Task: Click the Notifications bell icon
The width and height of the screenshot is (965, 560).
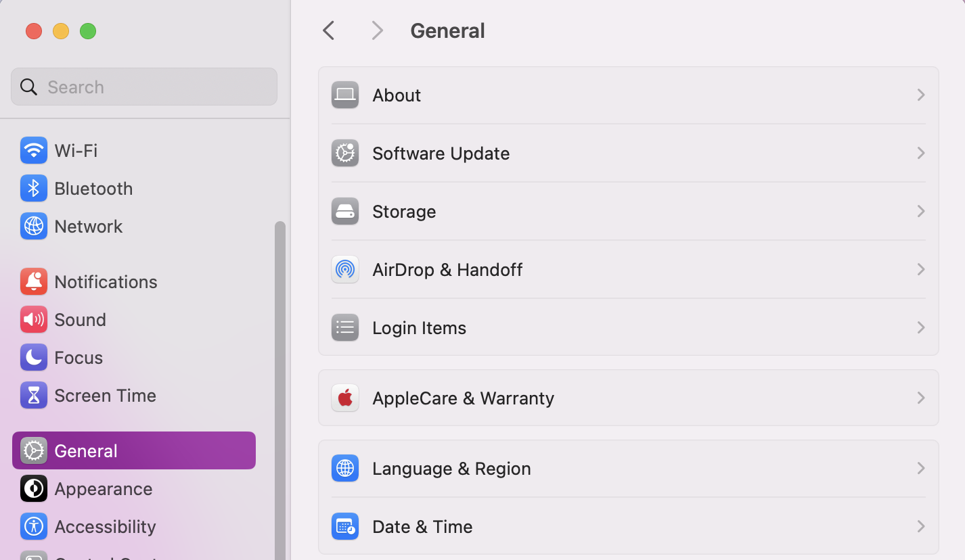Action: click(34, 281)
